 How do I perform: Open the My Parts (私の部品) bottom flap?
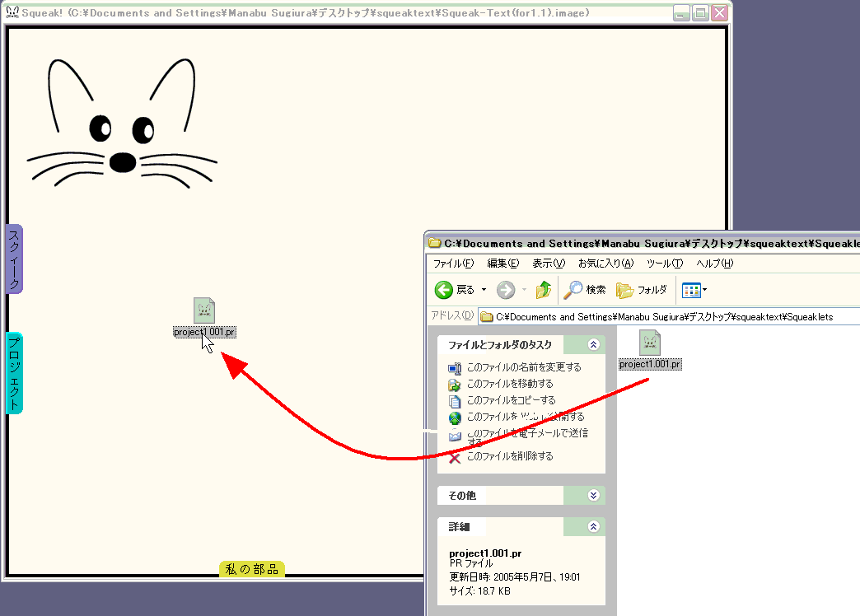click(252, 569)
